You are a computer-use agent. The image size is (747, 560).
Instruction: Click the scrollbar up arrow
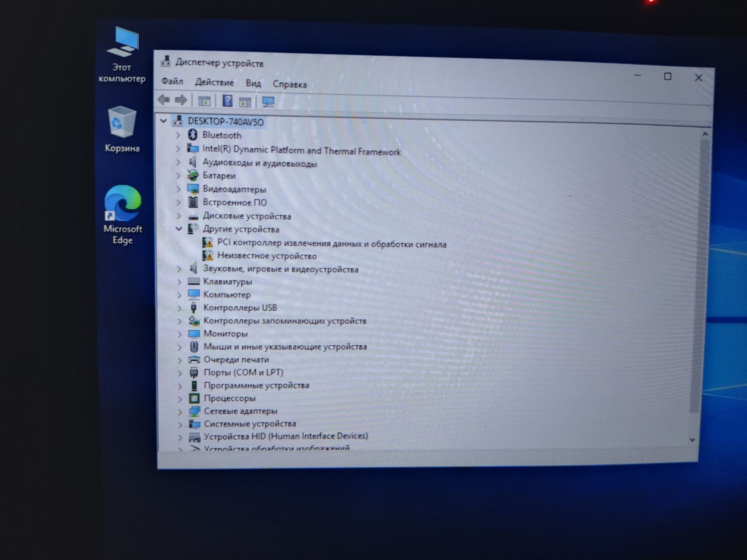pos(705,134)
